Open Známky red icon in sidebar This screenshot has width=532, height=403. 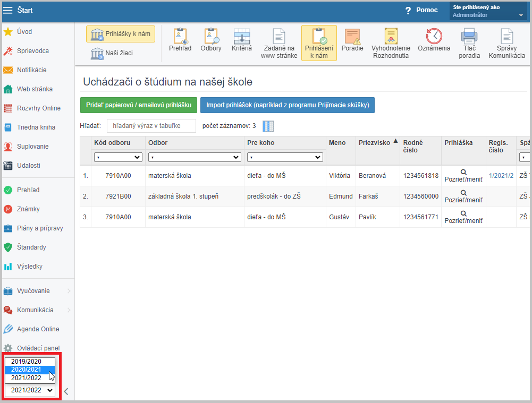[8, 209]
